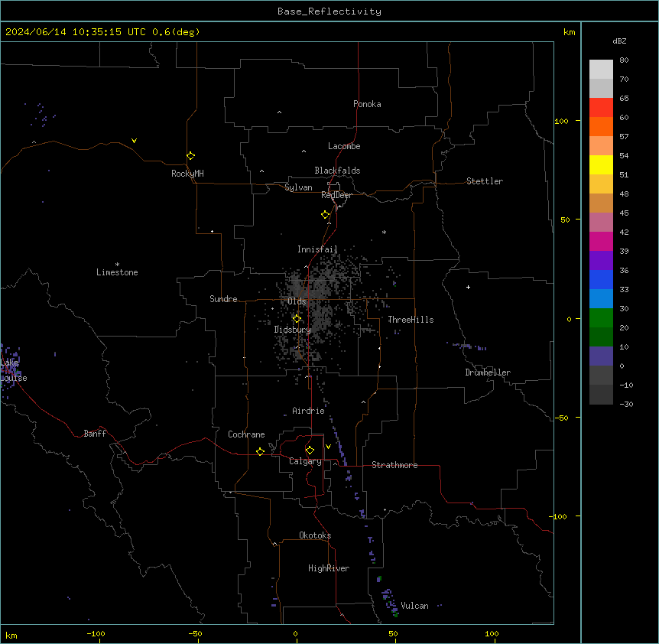Click the white plus marker northeast of ThreeHills
The width and height of the screenshot is (659, 644).
[x=468, y=287]
